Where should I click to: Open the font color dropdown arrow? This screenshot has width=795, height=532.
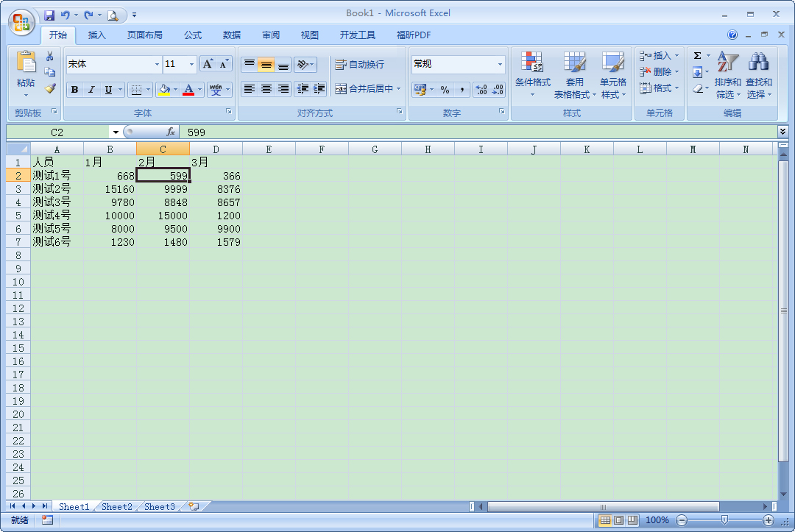click(x=199, y=90)
